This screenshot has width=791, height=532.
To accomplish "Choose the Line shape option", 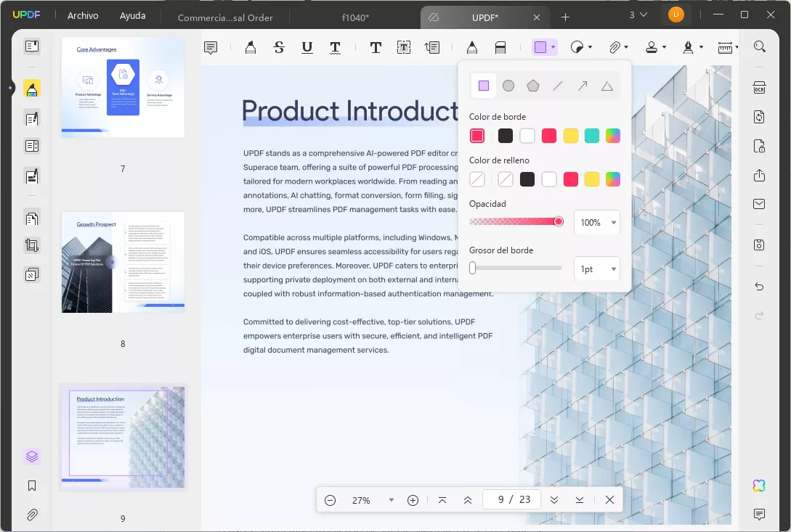I will [x=558, y=86].
